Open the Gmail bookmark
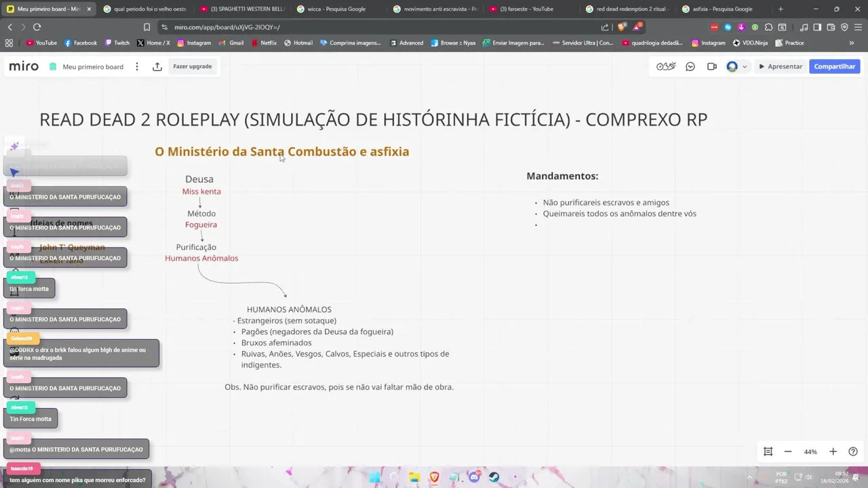Screen dimensions: 868x488 coord(231,43)
